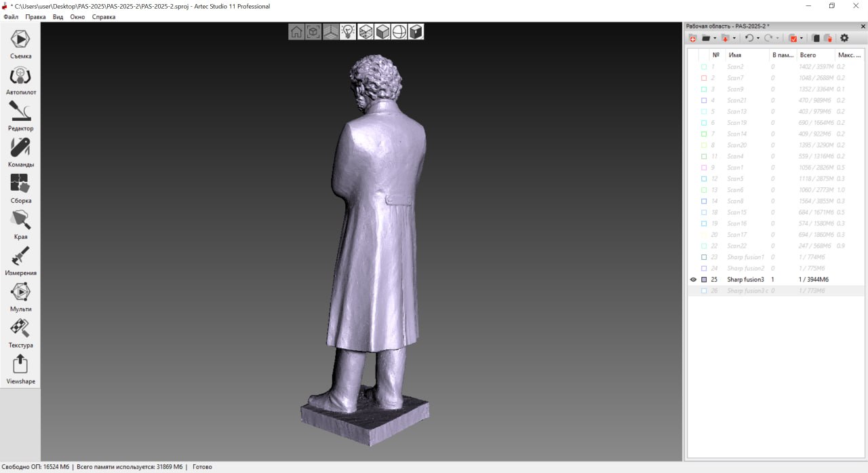Select the Scan22 row
This screenshot has width=868, height=473.
pos(776,246)
